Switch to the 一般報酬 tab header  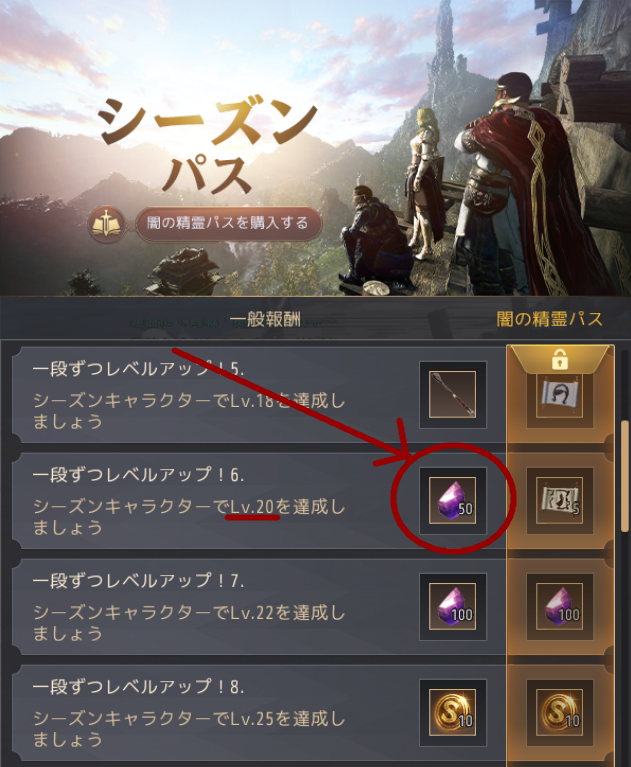coord(265,319)
